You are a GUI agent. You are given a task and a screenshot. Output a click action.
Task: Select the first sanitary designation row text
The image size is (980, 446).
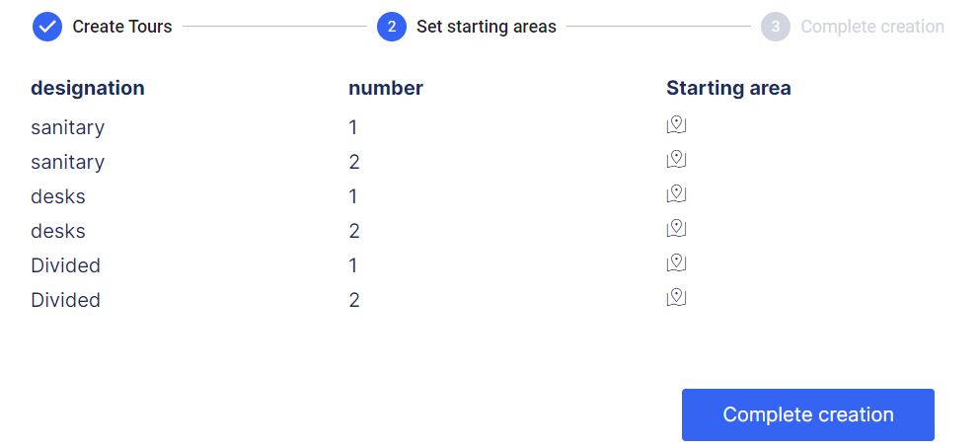(x=67, y=127)
